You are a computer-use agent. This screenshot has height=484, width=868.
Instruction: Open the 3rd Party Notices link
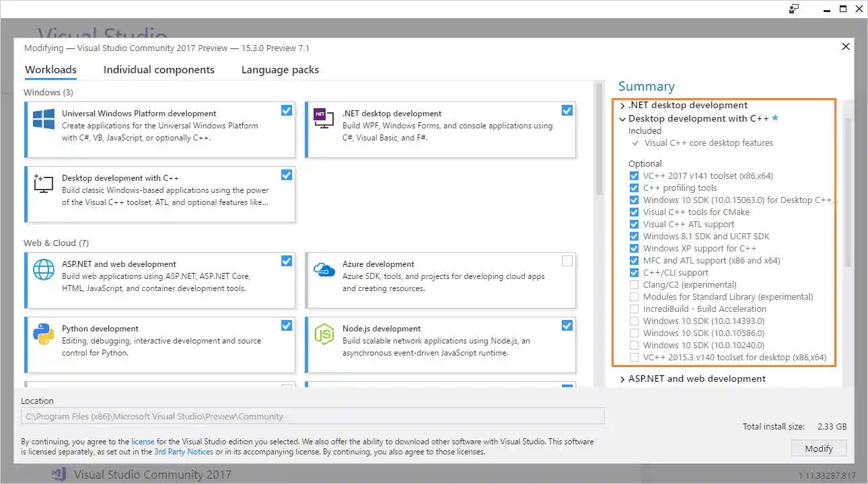184,451
